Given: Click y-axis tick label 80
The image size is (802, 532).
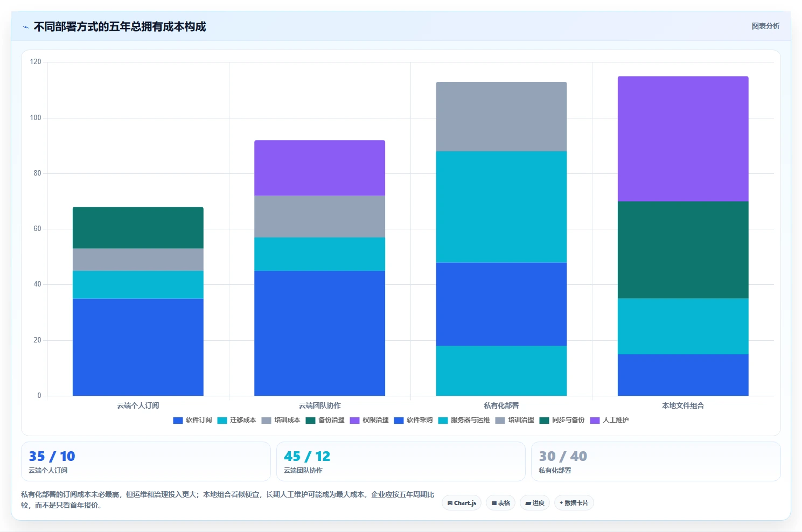Looking at the screenshot, I should [x=37, y=173].
